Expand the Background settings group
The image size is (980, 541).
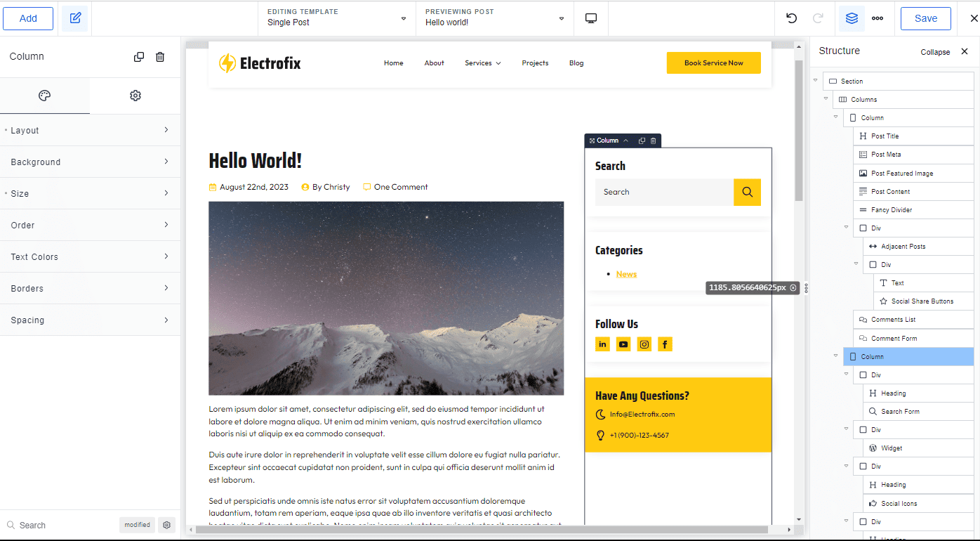coord(90,162)
